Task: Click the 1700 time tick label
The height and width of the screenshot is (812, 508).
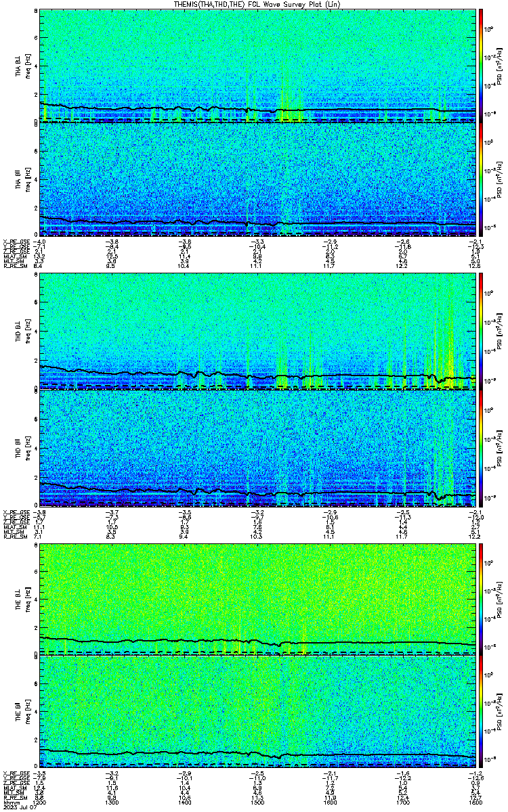Action: tap(402, 803)
